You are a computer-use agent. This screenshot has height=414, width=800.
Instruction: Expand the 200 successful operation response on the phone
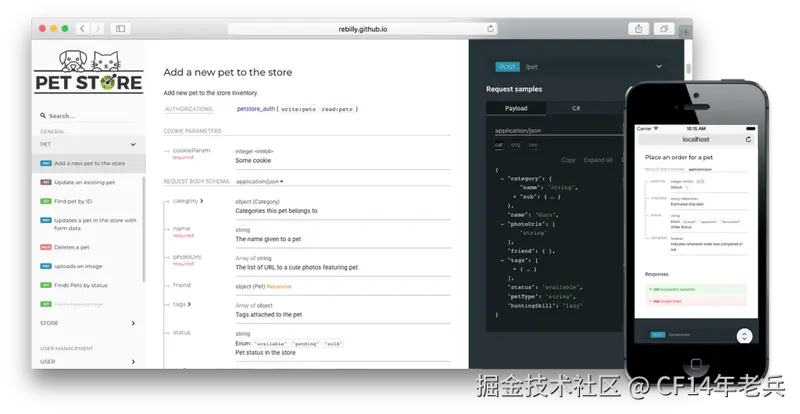pyautogui.click(x=695, y=289)
